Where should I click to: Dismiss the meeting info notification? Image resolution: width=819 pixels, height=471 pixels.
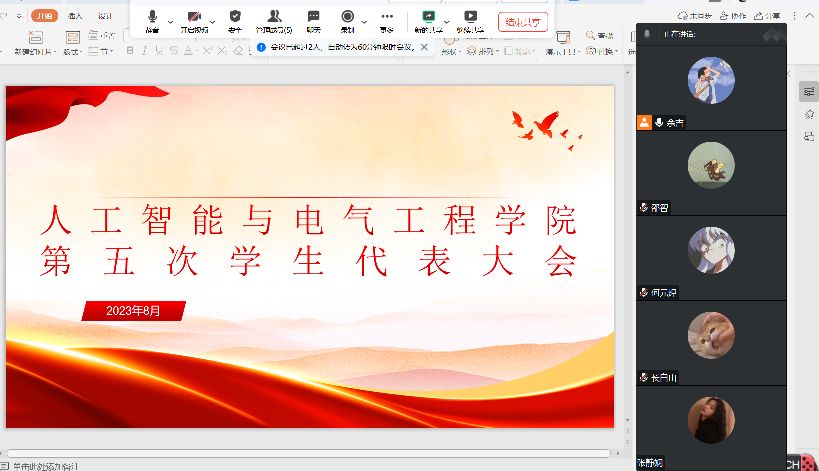(x=424, y=47)
